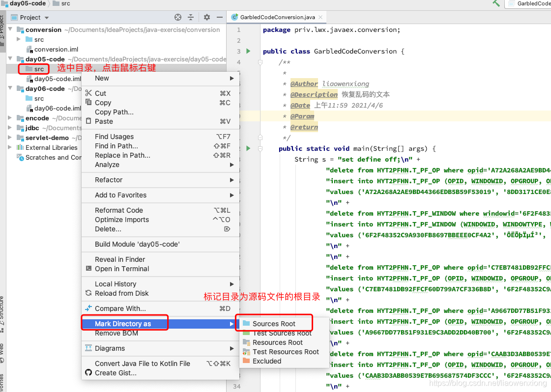Image resolution: width=551 pixels, height=392 pixels.
Task: Select Reformat Code entry
Action: [160, 210]
